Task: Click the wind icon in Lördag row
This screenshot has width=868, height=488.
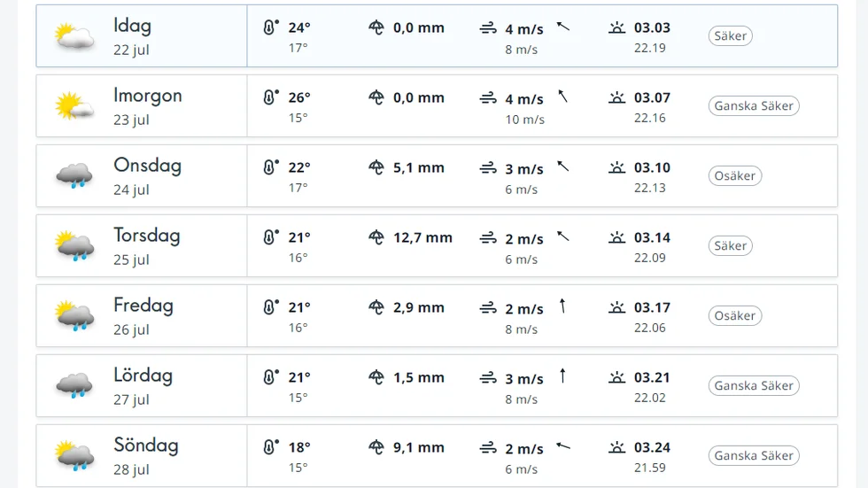Action: point(488,378)
